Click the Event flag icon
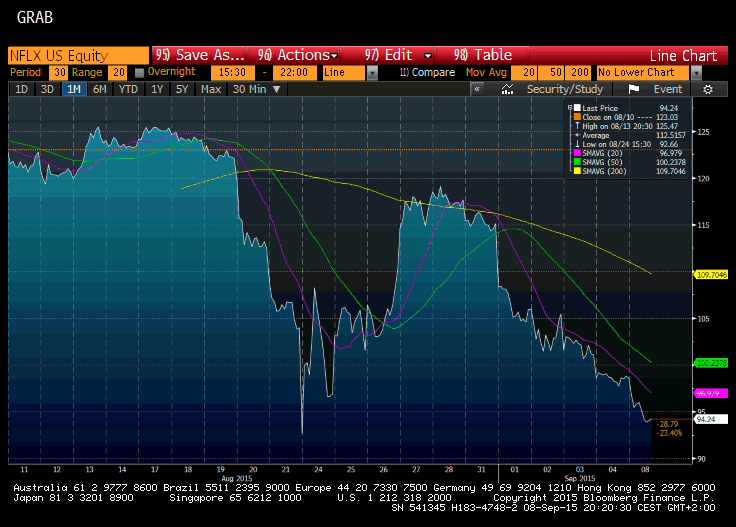736x527 pixels. (634, 89)
